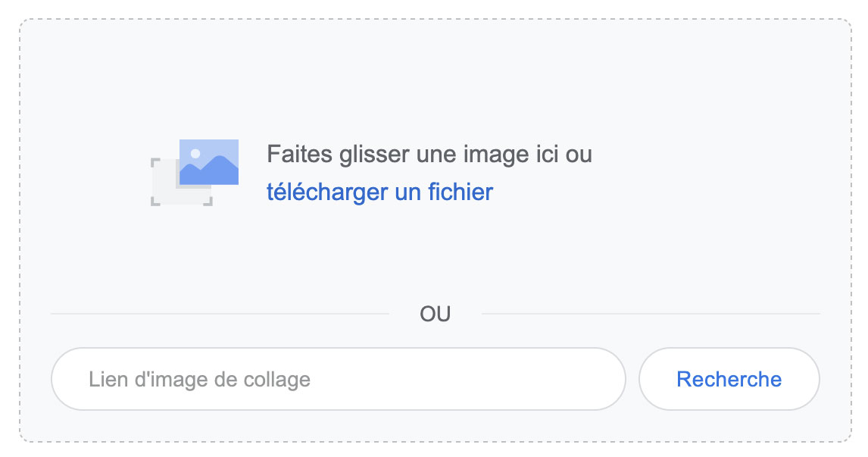Click the divider line left of "OU"
Image resolution: width=868 pixels, height=457 pixels.
tap(220, 313)
